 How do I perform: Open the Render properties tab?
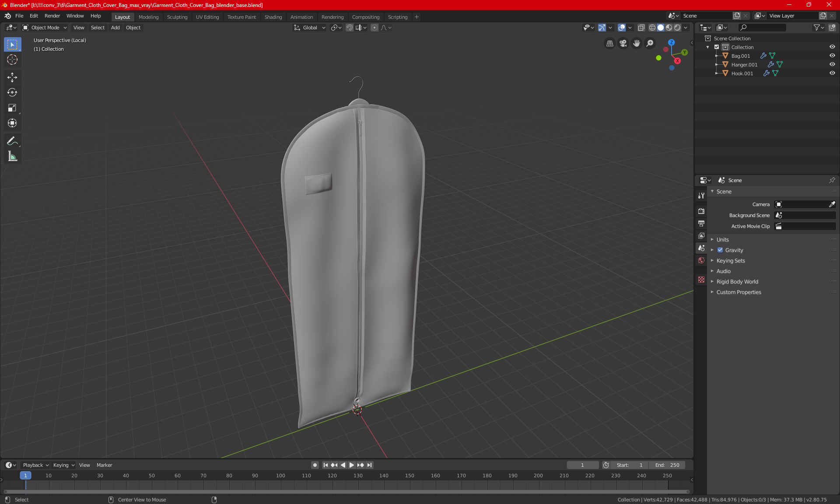[x=701, y=211]
